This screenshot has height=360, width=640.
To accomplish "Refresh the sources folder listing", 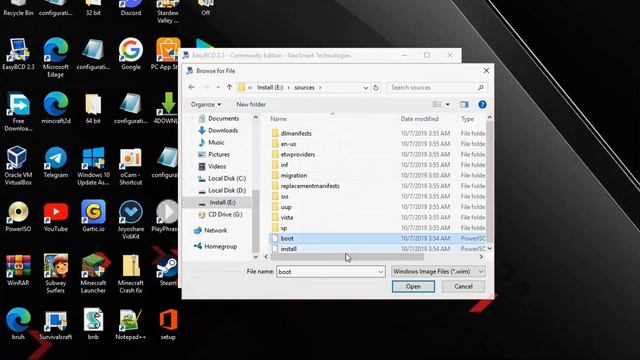I will 376,87.
